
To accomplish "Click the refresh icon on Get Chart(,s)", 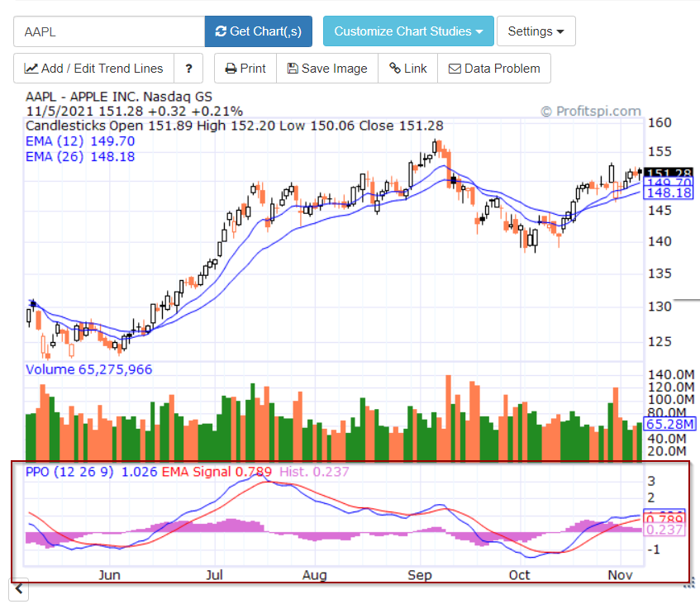I will (221, 31).
